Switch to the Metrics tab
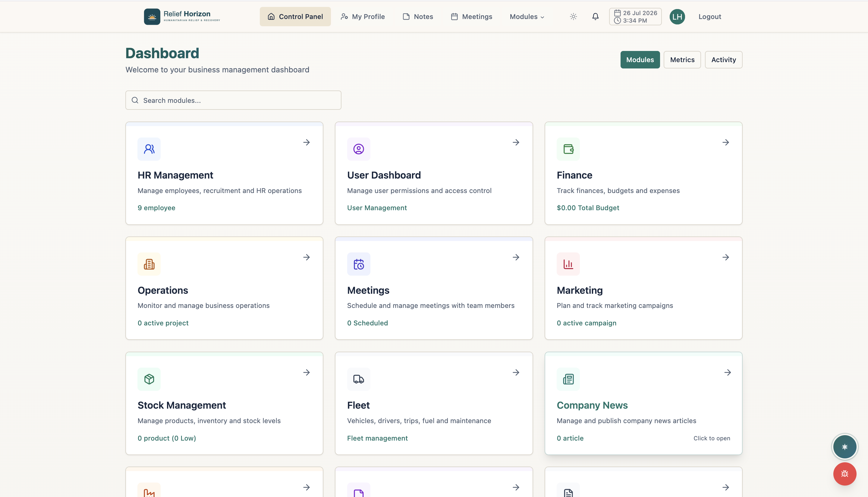Image resolution: width=868 pixels, height=497 pixels. [x=682, y=59]
